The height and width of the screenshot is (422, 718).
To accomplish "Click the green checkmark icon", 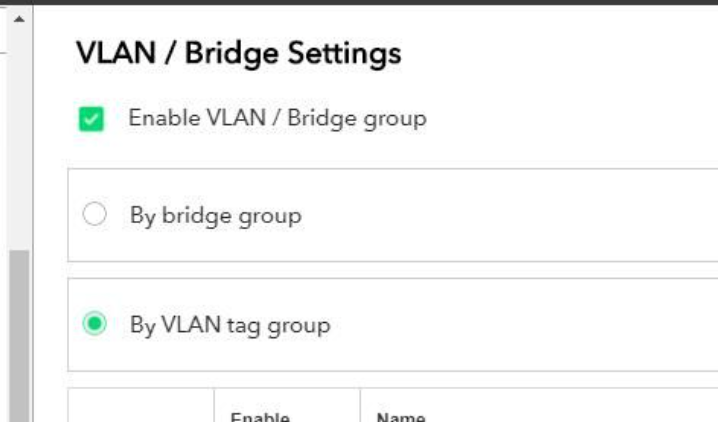I will click(x=91, y=120).
